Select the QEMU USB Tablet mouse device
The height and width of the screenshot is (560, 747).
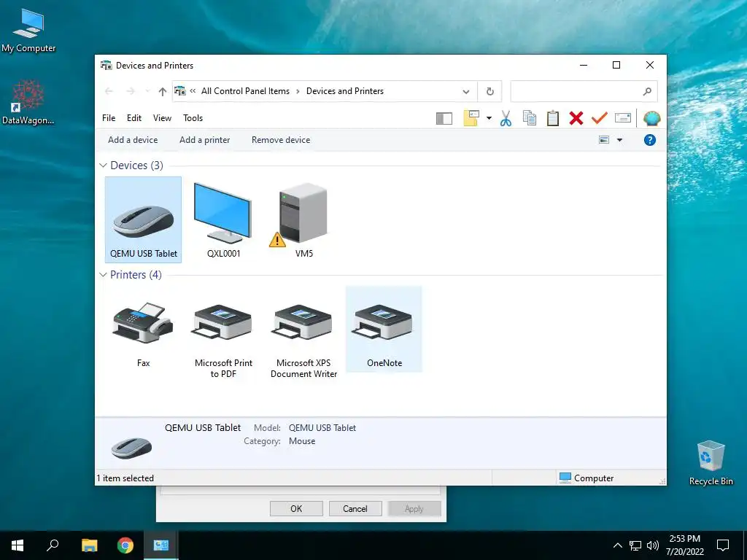[143, 219]
